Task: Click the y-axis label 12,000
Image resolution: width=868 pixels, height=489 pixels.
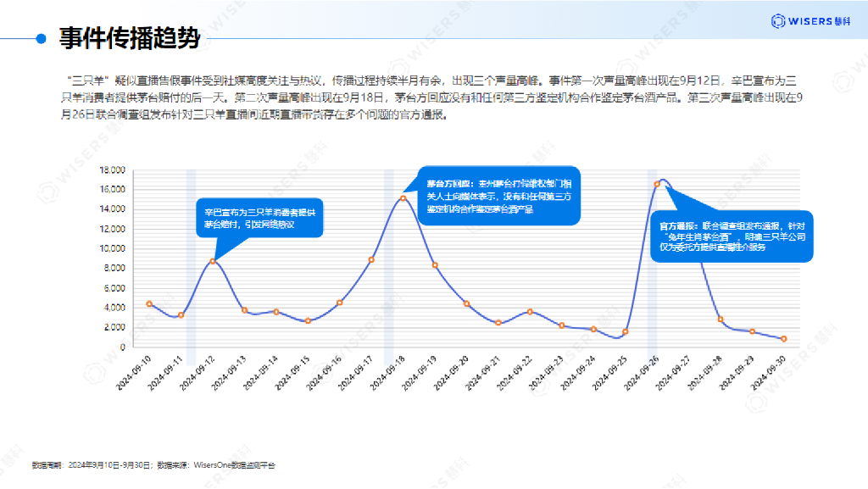Action: coord(113,229)
